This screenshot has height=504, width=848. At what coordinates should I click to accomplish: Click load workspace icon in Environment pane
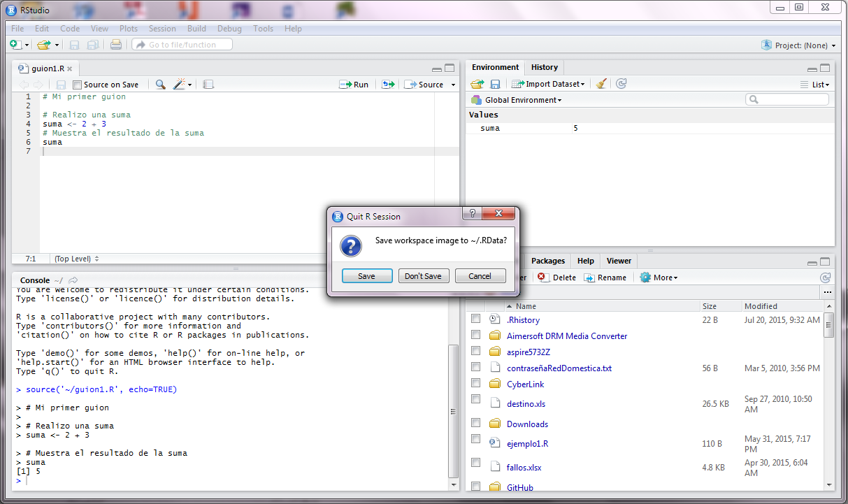pos(477,84)
